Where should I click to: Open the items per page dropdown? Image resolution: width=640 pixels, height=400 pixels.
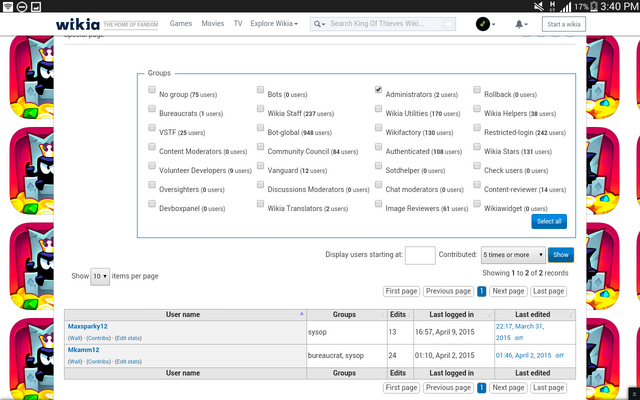pos(100,276)
